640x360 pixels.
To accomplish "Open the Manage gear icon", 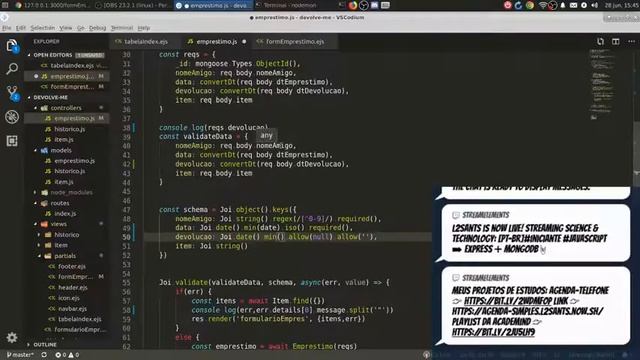I will 12,337.
